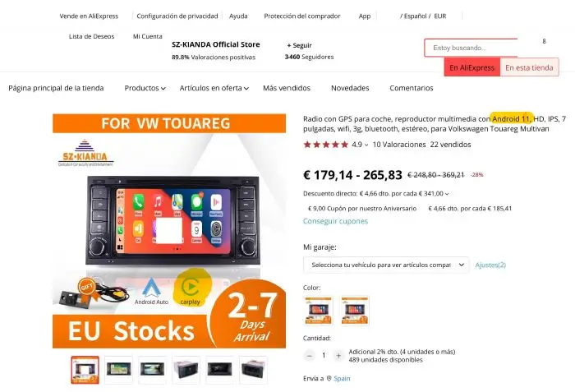575x392 pixels.
Task: Select the second color variant thumbnail
Action: 355,311
